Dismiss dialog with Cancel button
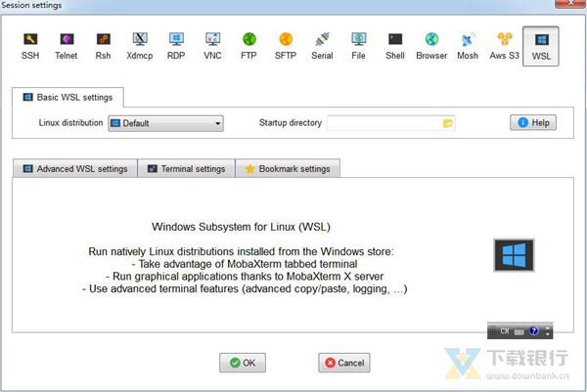 (x=344, y=363)
